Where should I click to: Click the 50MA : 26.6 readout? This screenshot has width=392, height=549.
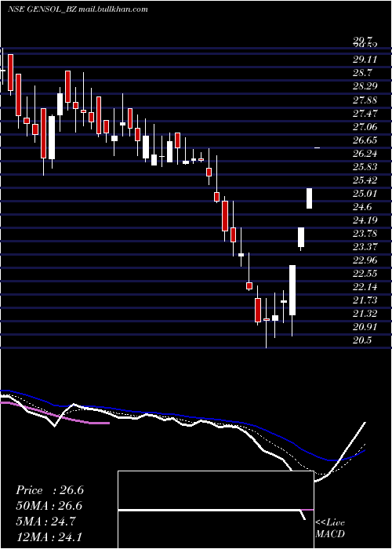click(49, 506)
